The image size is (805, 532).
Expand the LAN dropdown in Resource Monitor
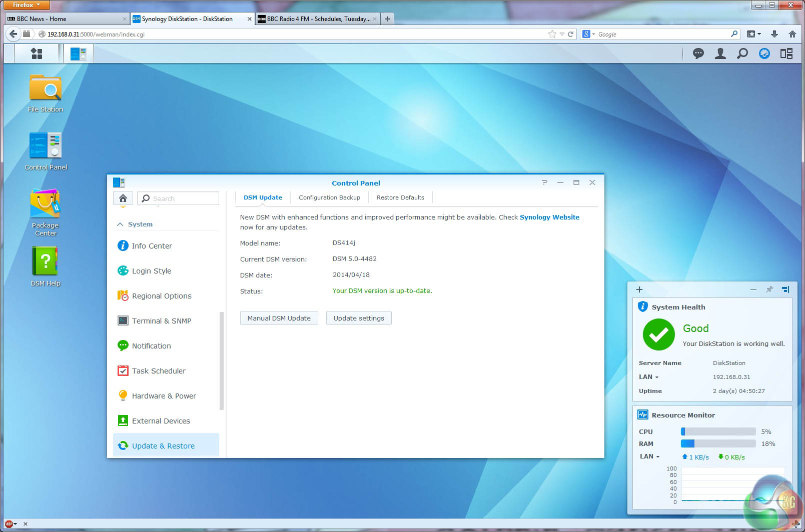pyautogui.click(x=650, y=456)
